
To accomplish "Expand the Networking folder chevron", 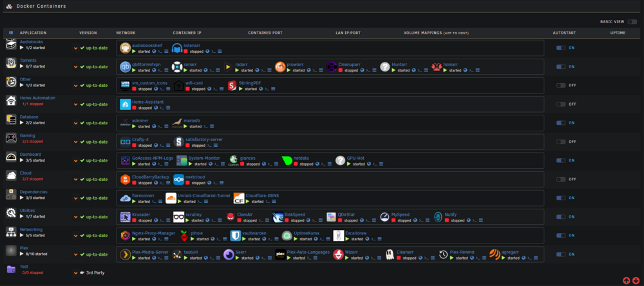I will point(75,236).
